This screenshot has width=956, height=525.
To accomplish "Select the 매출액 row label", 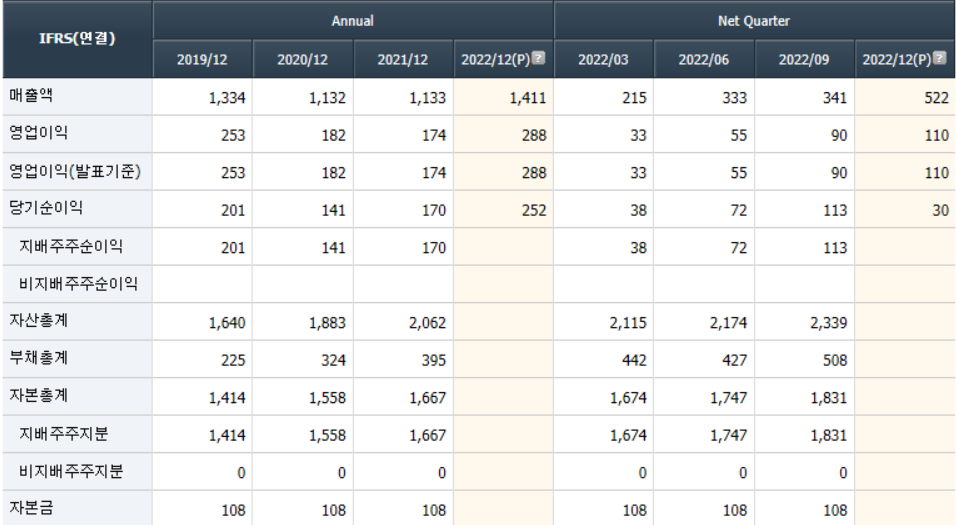I will [31, 95].
